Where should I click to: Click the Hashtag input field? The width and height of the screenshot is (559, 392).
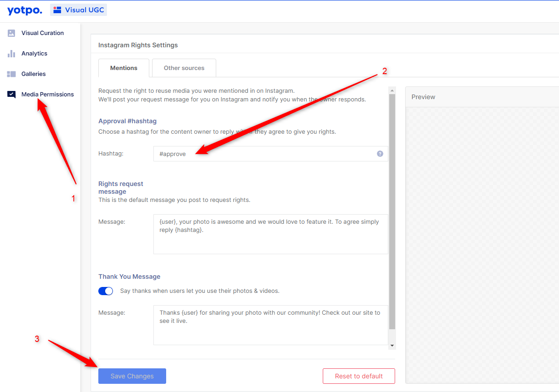(x=270, y=154)
